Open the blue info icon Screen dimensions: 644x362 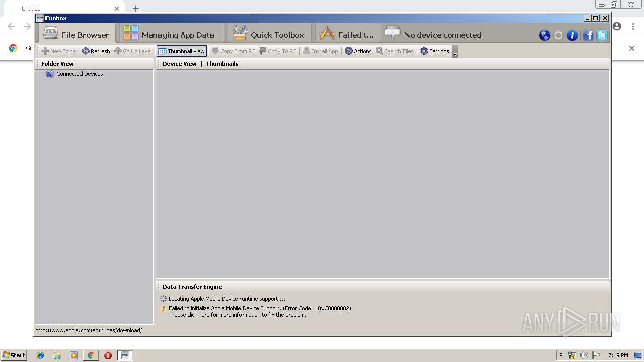coord(572,35)
